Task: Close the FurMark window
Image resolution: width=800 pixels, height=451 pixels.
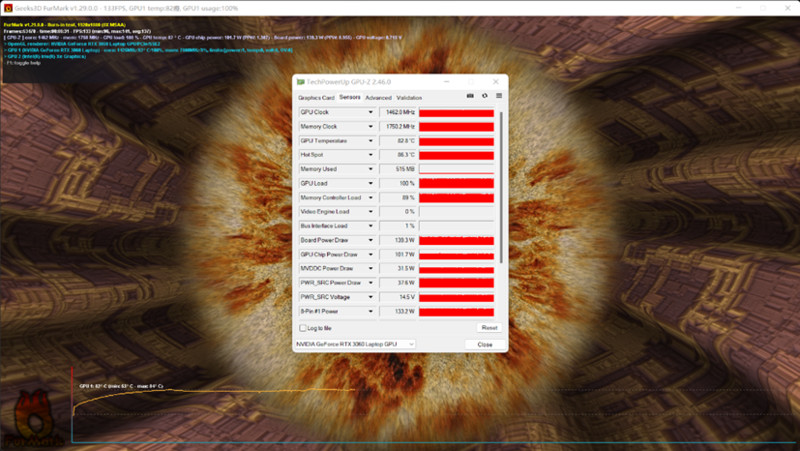Action: [787, 8]
